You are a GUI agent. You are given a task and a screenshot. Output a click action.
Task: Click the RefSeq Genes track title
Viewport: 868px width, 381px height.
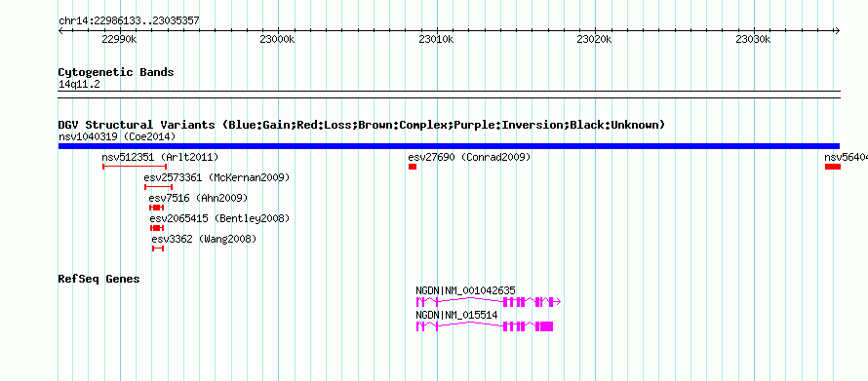pyautogui.click(x=99, y=279)
